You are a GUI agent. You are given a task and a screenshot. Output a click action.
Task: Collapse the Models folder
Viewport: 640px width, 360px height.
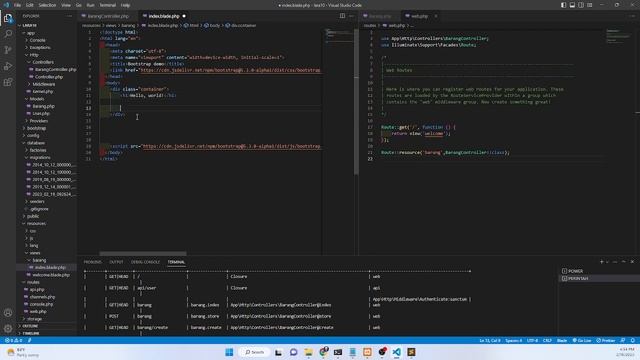(x=35, y=99)
